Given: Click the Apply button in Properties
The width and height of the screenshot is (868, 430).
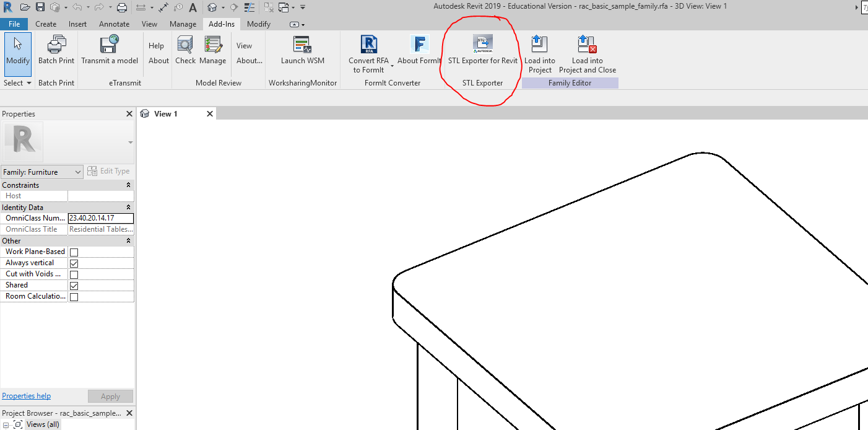Looking at the screenshot, I should 110,396.
